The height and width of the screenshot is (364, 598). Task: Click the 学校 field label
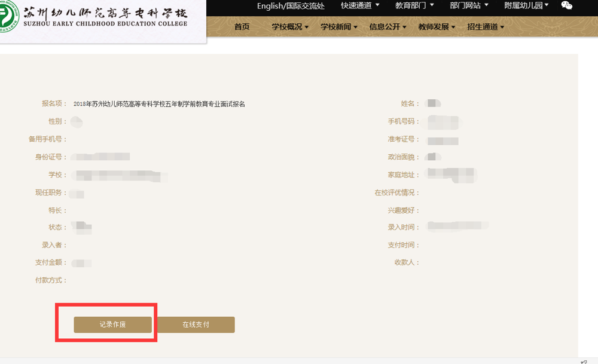tap(57, 175)
